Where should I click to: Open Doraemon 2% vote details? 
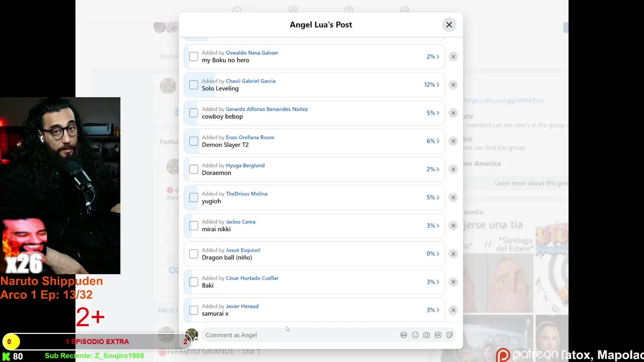click(433, 169)
